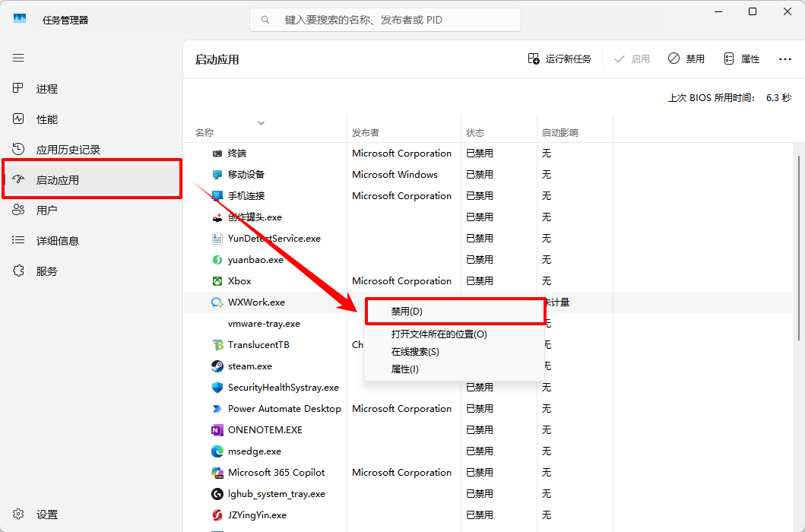This screenshot has height=532, width=805.
Task: Open the 性能 performance icon
Action: click(18, 119)
